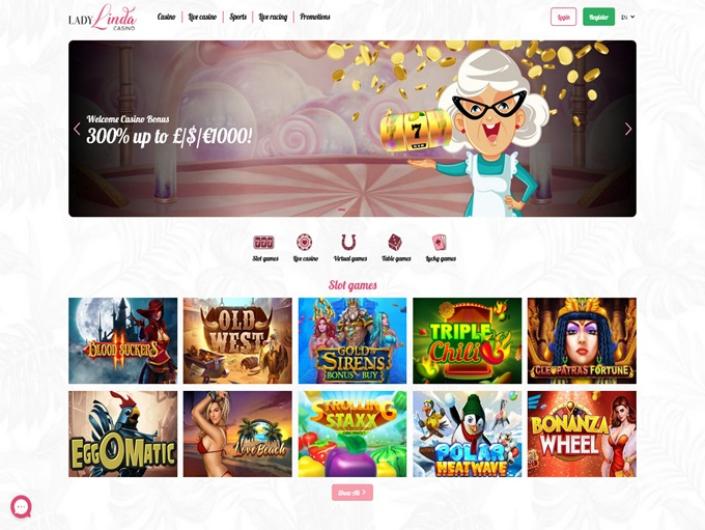Open the Casino menu item
The height and width of the screenshot is (530, 705).
pyautogui.click(x=166, y=17)
